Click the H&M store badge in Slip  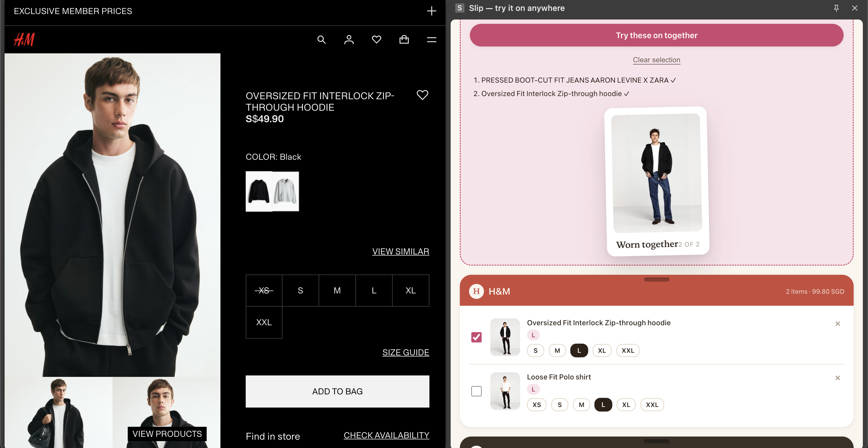pyautogui.click(x=476, y=291)
